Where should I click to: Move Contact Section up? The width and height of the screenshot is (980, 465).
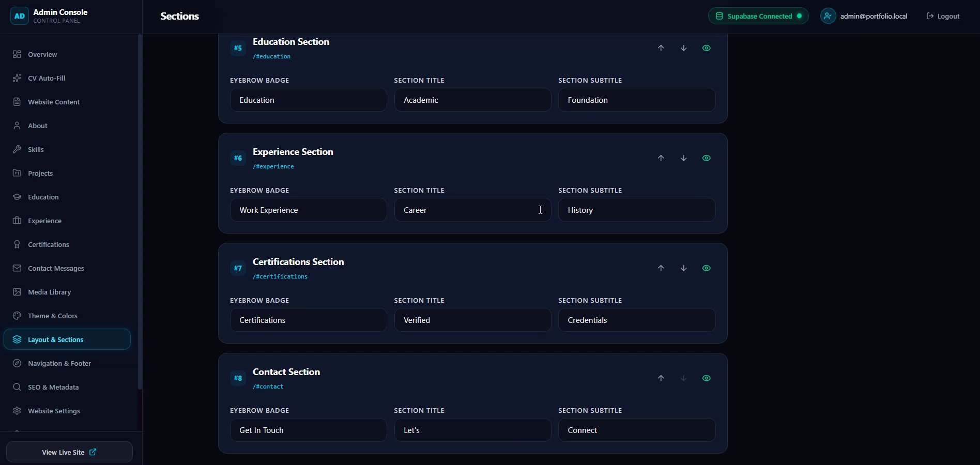661,378
